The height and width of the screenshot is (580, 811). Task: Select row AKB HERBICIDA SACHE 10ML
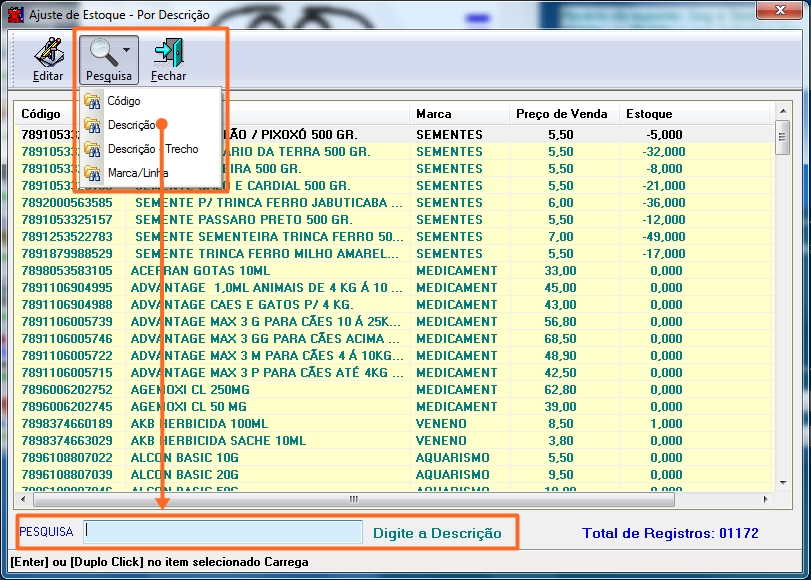394,441
